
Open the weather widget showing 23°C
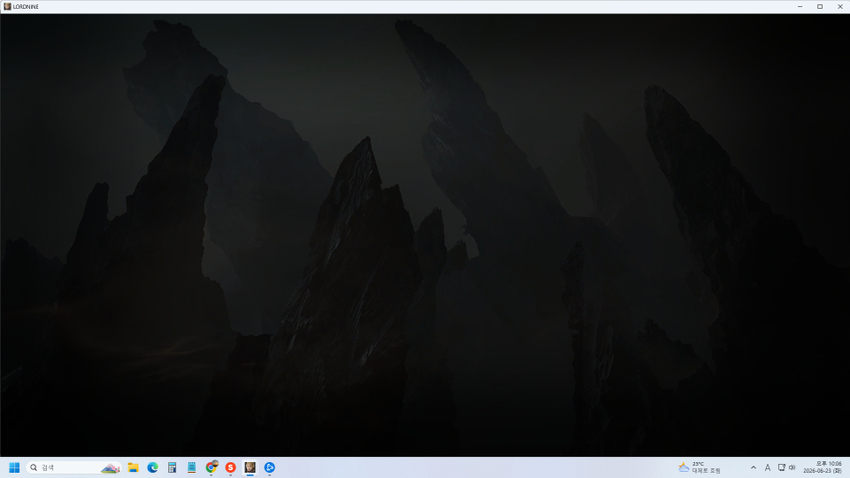pyautogui.click(x=699, y=467)
